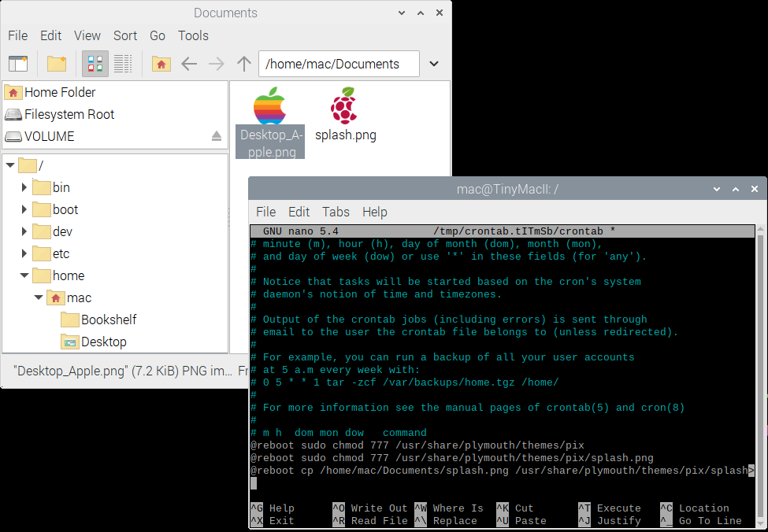Viewport: 768px width, 532px height.
Task: Select the dev folder in tree
Action: pos(53,231)
